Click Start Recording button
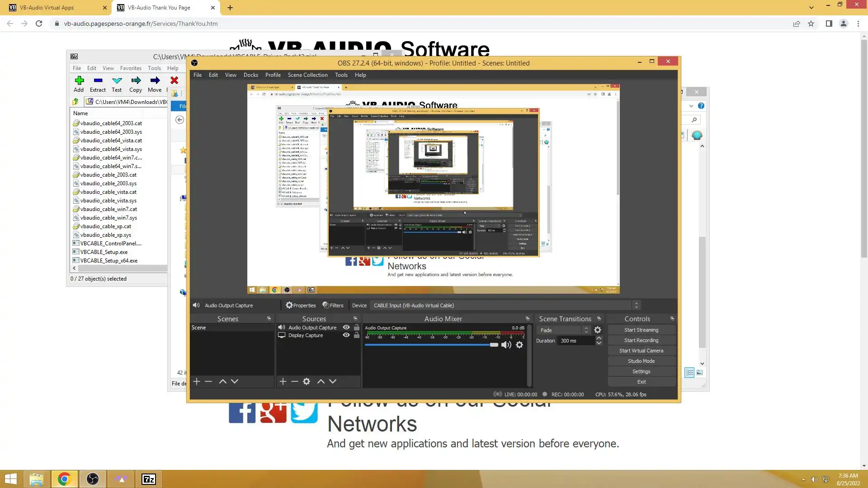Viewport: 868px width, 488px height. coord(641,340)
